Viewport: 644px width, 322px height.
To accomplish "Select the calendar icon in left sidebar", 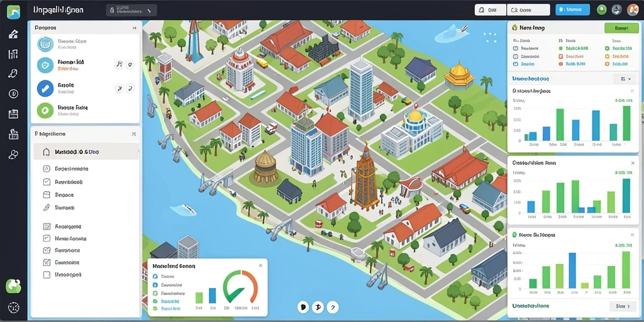I will coord(13,114).
